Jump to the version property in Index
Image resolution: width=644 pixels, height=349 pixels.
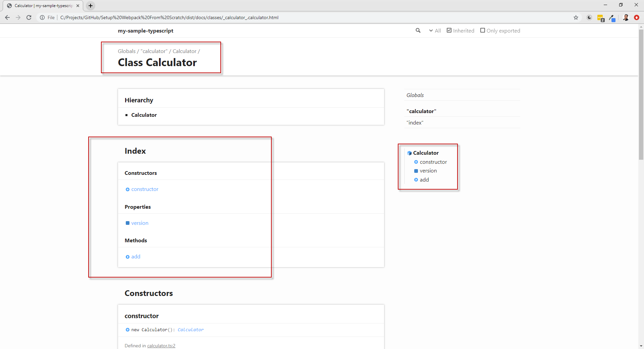pos(140,223)
